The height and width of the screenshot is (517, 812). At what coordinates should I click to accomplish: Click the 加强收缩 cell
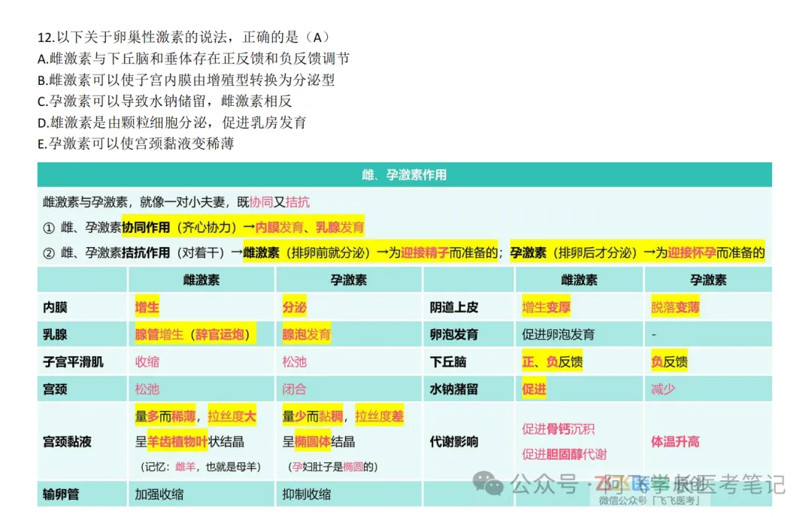point(159,494)
